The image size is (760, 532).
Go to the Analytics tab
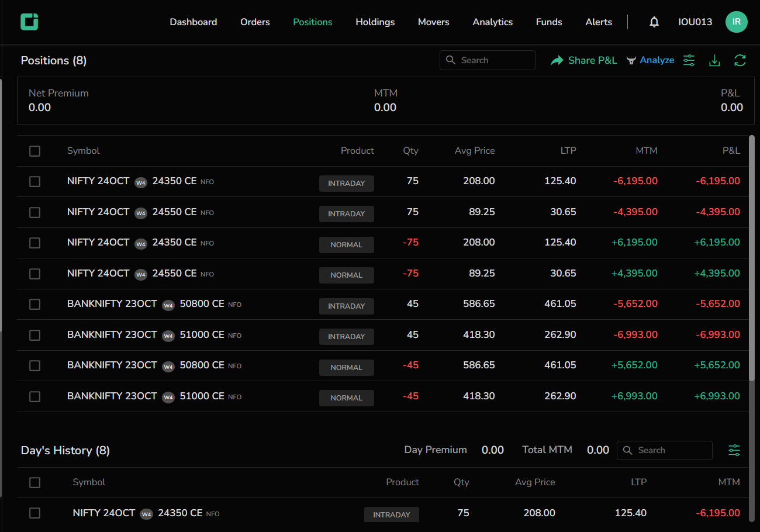coord(492,22)
